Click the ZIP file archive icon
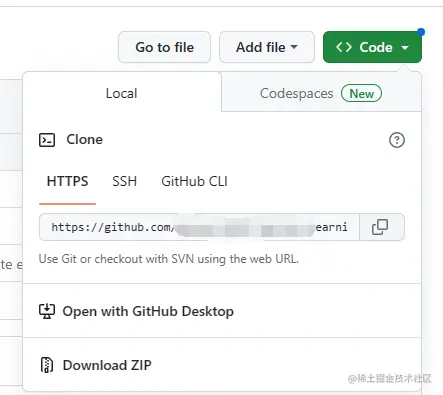The width and height of the screenshot is (443, 395). [x=47, y=365]
